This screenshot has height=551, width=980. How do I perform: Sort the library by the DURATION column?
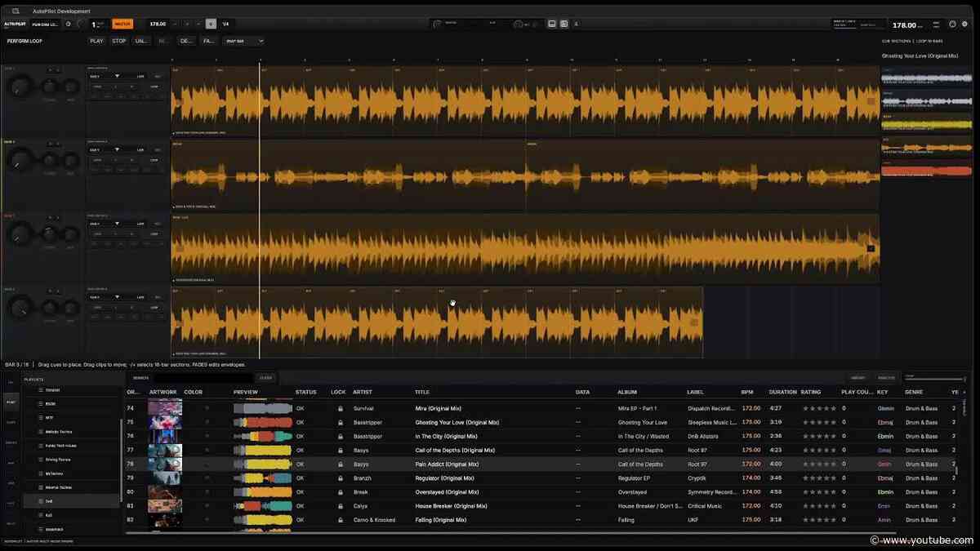pos(782,392)
